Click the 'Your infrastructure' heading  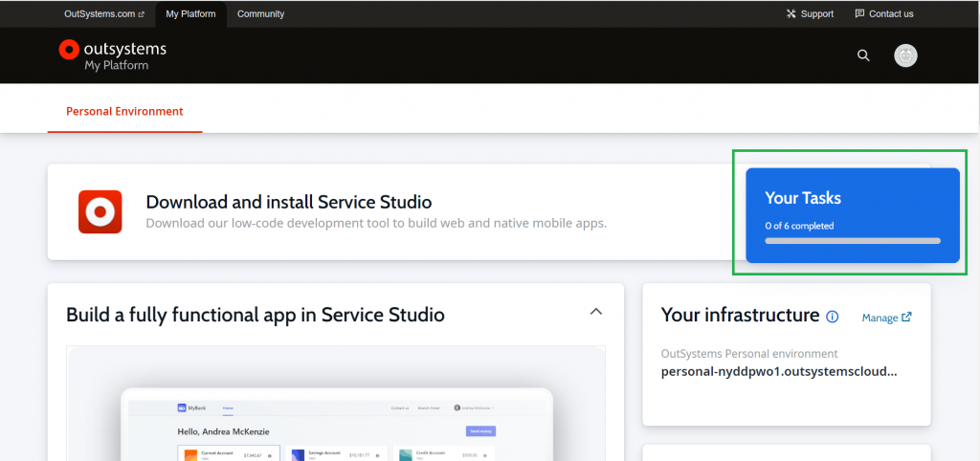(740, 315)
